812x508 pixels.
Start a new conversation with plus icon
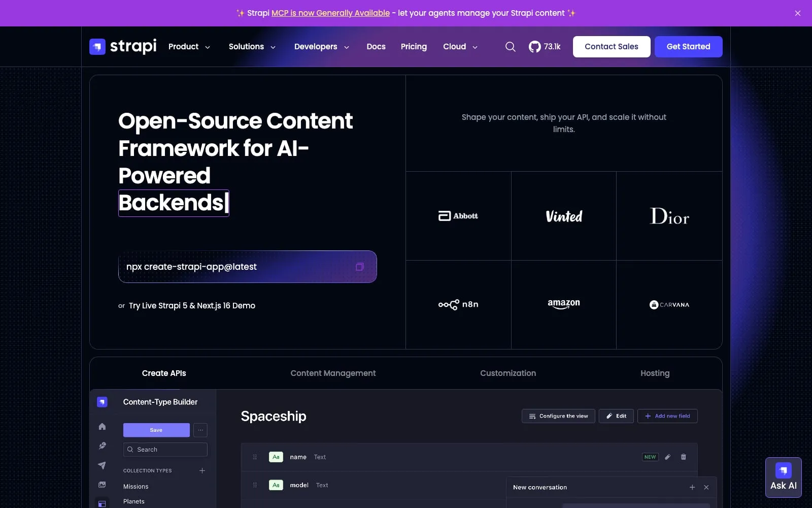pyautogui.click(x=692, y=487)
